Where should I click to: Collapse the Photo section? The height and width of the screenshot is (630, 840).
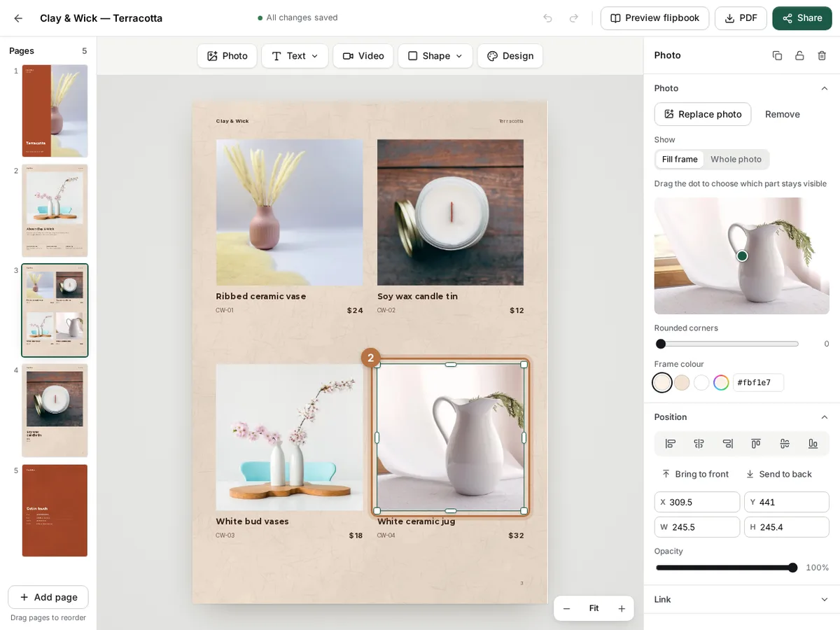coord(825,88)
